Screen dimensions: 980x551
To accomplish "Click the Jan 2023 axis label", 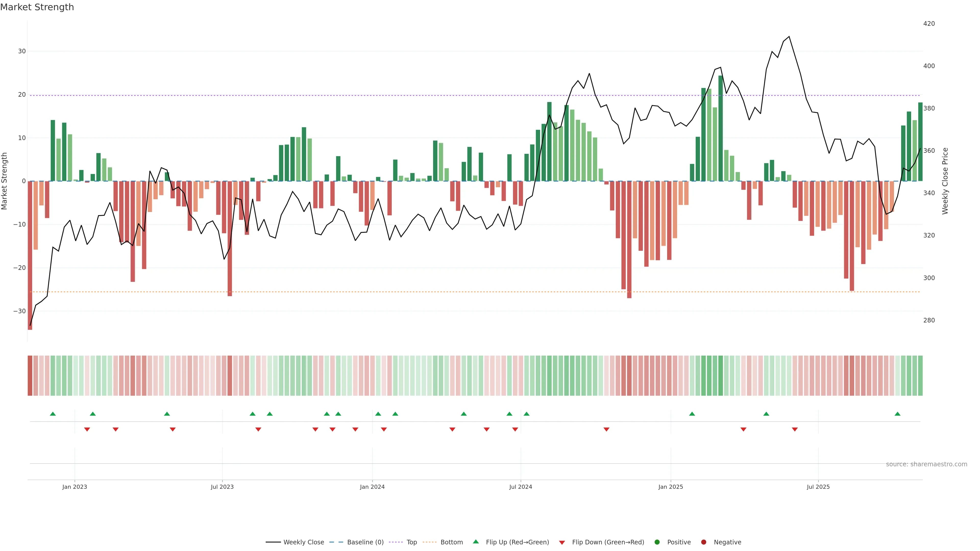I will click(x=75, y=487).
